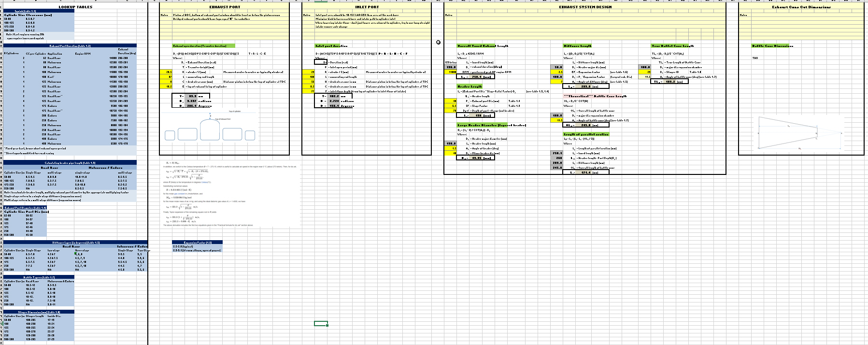This screenshot has height=345, width=868.
Task: Select the green Header Length label
Action: pyautogui.click(x=470, y=86)
